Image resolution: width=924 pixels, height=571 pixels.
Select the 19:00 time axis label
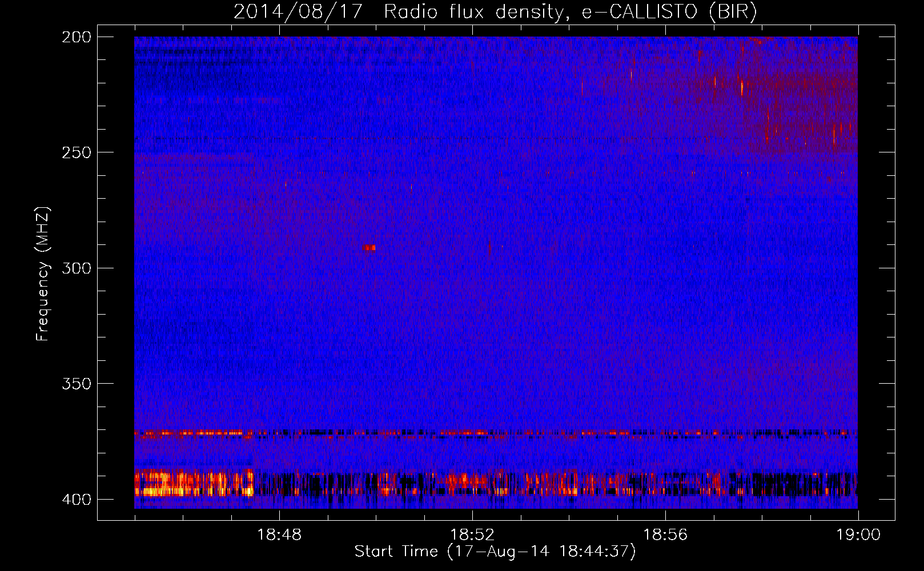(858, 535)
